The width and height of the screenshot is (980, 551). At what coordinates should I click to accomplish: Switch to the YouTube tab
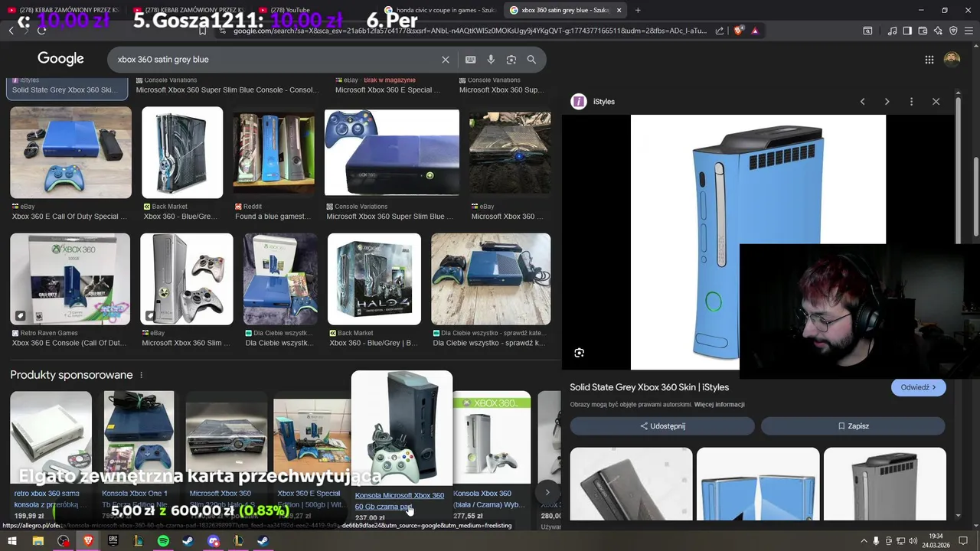point(314,10)
